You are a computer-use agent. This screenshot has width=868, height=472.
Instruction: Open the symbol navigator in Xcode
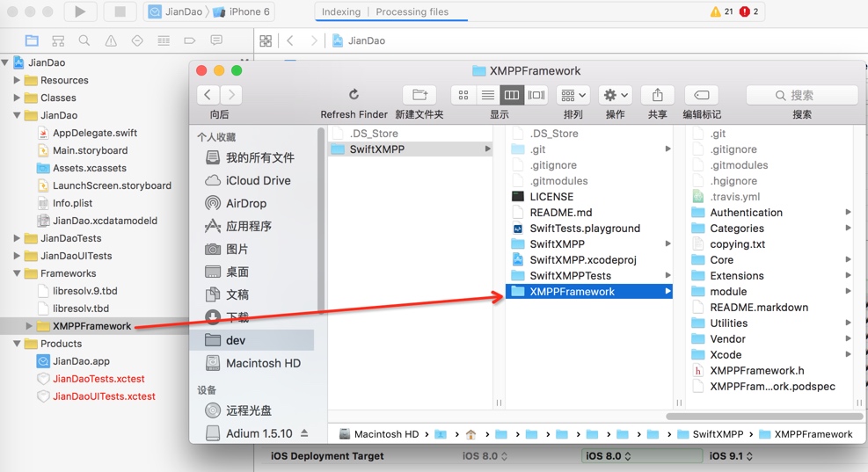pos(58,40)
